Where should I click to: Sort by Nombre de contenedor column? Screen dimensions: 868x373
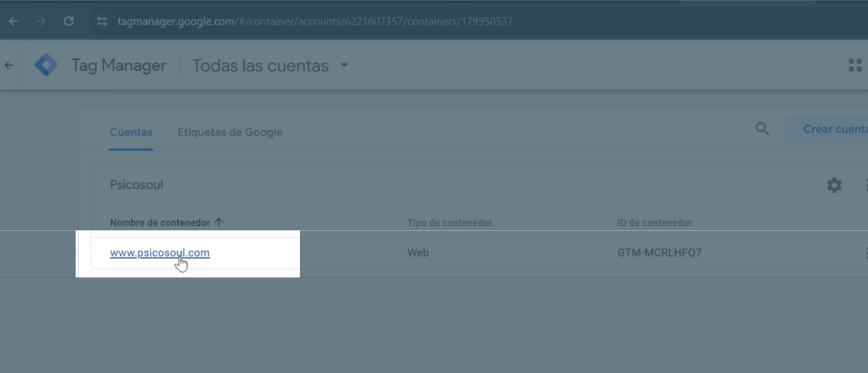point(160,223)
